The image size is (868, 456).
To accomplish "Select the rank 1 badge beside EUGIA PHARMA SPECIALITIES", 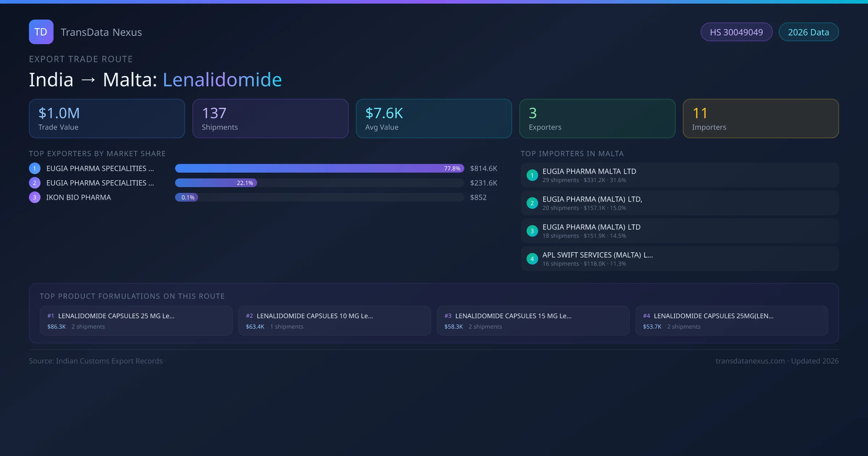I will tap(34, 168).
